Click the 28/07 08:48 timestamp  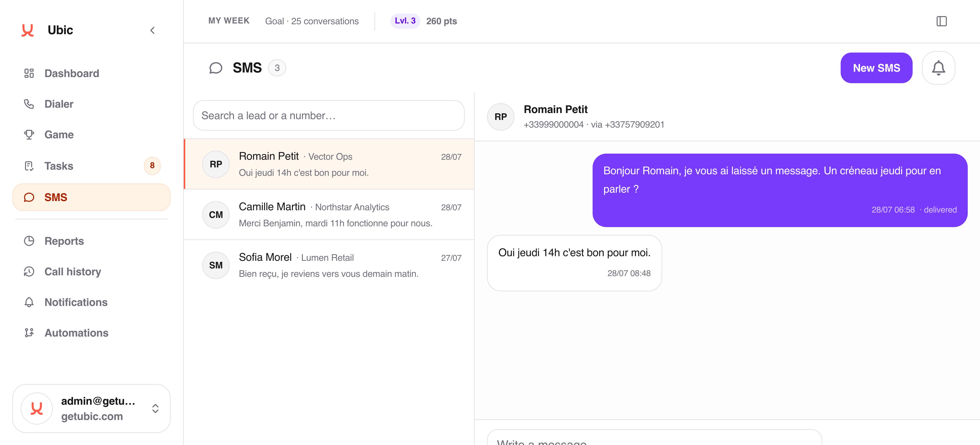click(x=629, y=273)
